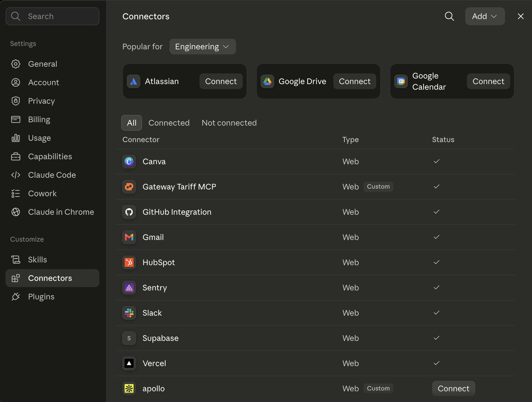Open the Usage settings section
Viewport: 532px width, 402px height.
coord(52,138)
